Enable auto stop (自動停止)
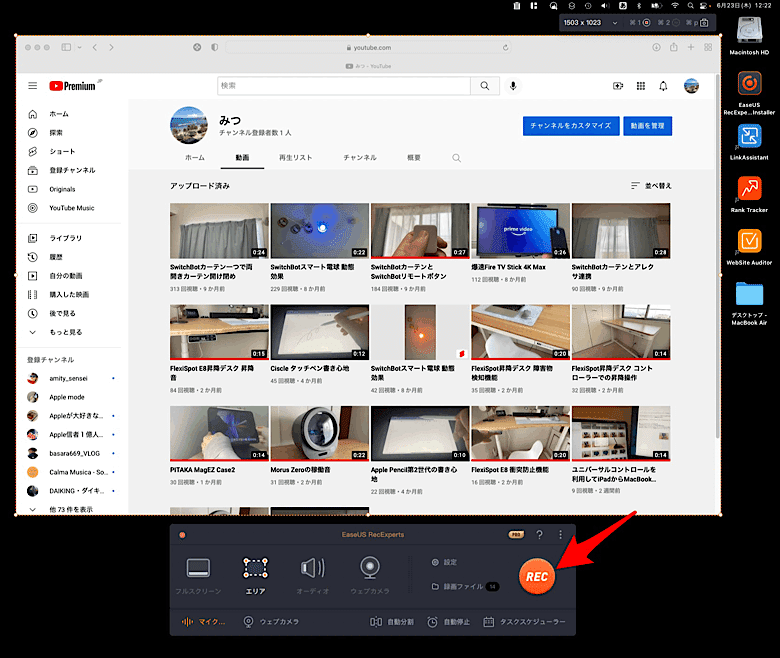The image size is (780, 658). (449, 622)
